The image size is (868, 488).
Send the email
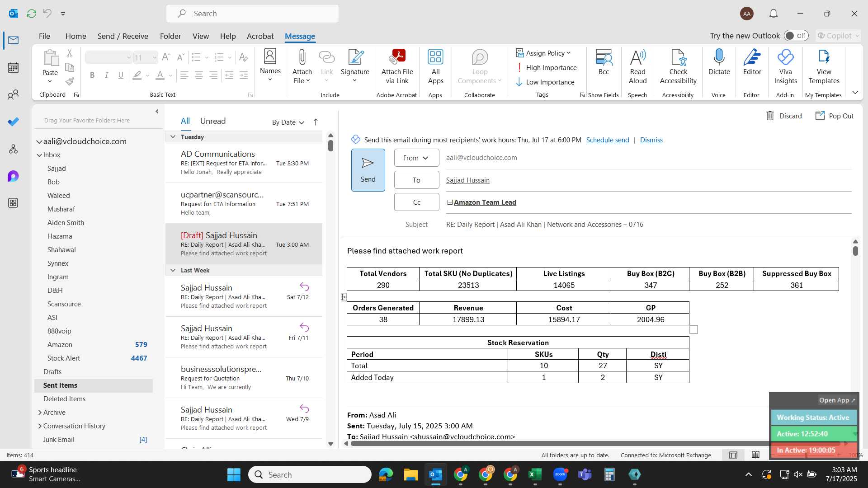[x=368, y=170]
